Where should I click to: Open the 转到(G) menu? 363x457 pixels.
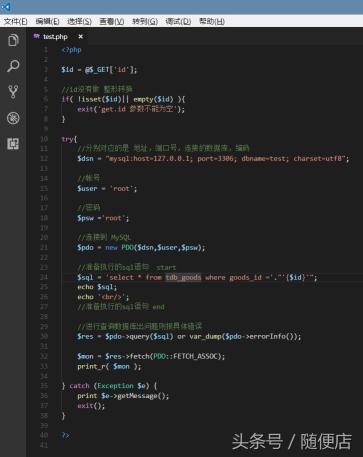coord(145,22)
